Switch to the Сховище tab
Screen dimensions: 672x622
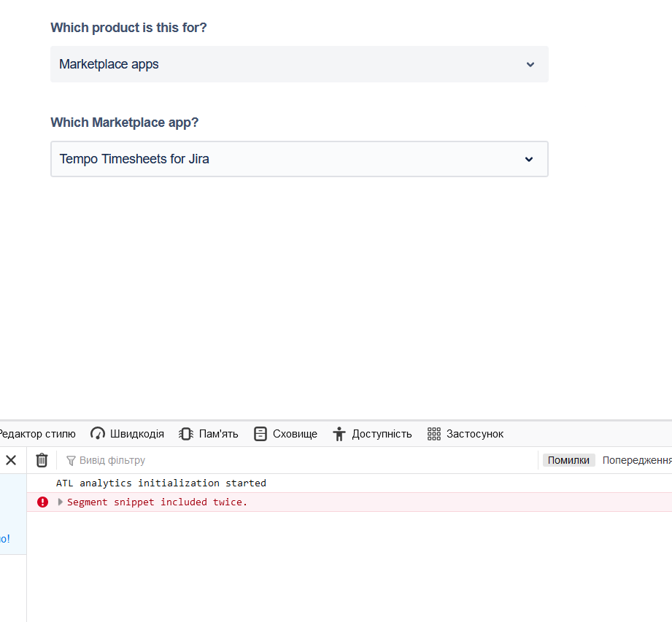pos(285,434)
